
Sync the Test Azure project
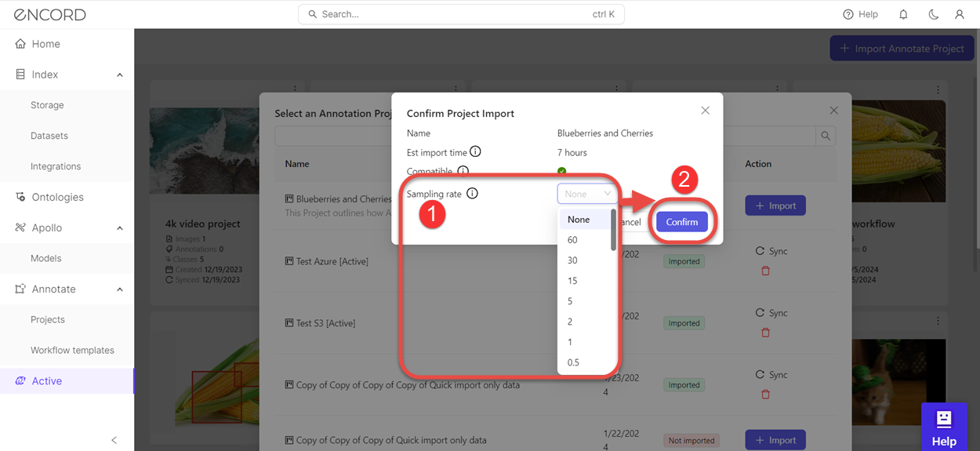click(771, 251)
